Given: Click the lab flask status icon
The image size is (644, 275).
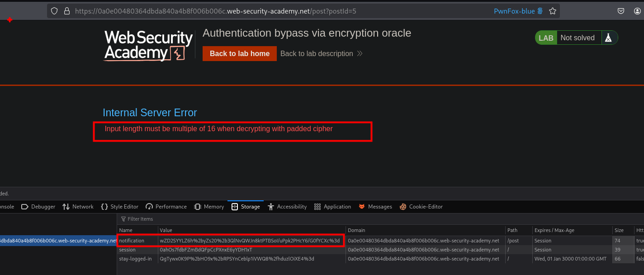Looking at the screenshot, I should (x=609, y=38).
